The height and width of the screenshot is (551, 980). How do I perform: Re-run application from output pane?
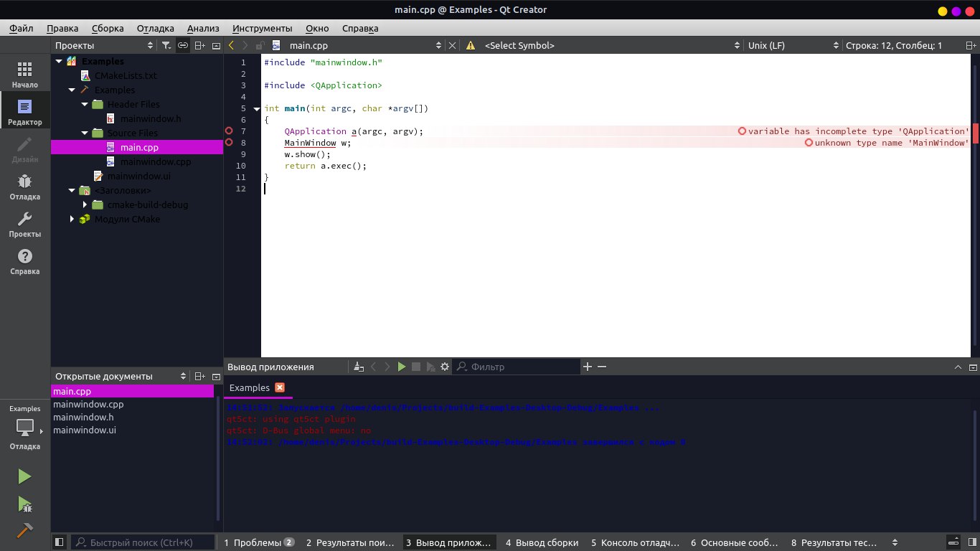click(402, 367)
